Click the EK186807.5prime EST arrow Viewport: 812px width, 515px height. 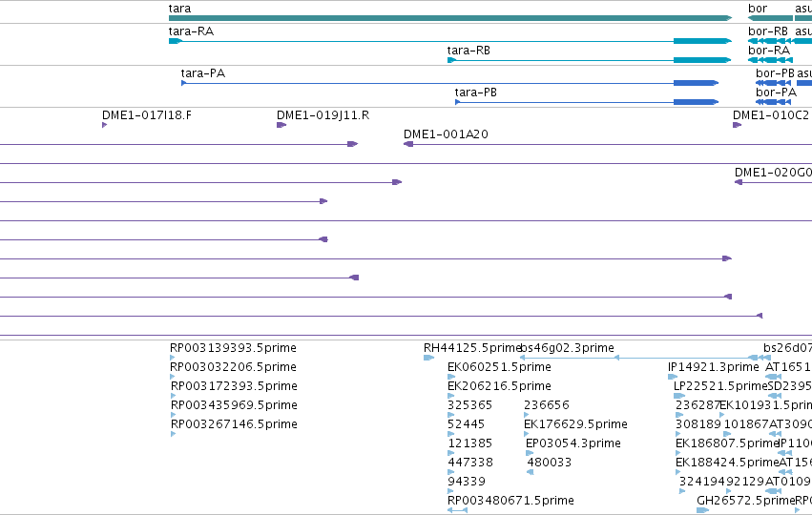click(677, 453)
